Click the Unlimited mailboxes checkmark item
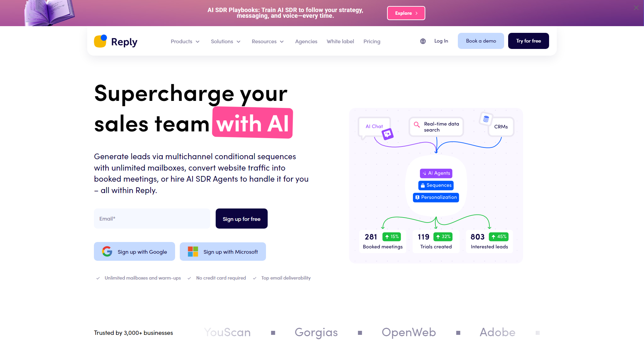 (x=138, y=278)
